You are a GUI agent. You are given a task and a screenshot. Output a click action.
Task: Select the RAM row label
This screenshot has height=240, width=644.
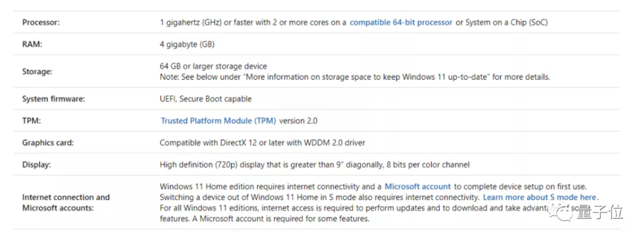coord(32,45)
